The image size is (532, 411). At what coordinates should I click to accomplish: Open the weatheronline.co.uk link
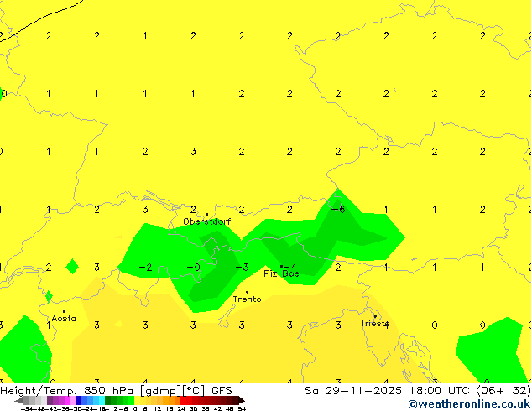pyautogui.click(x=470, y=404)
